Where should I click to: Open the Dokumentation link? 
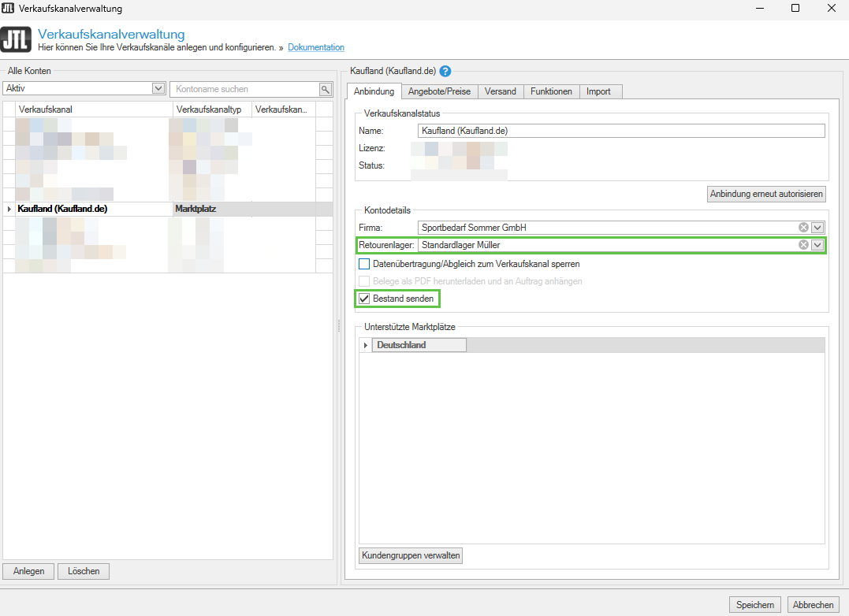tap(316, 47)
